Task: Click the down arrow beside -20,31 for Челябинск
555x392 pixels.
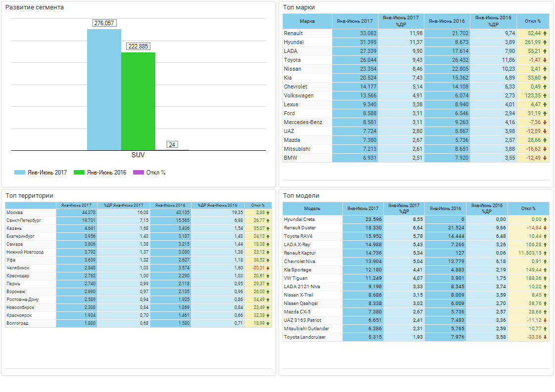Action: pyautogui.click(x=268, y=268)
